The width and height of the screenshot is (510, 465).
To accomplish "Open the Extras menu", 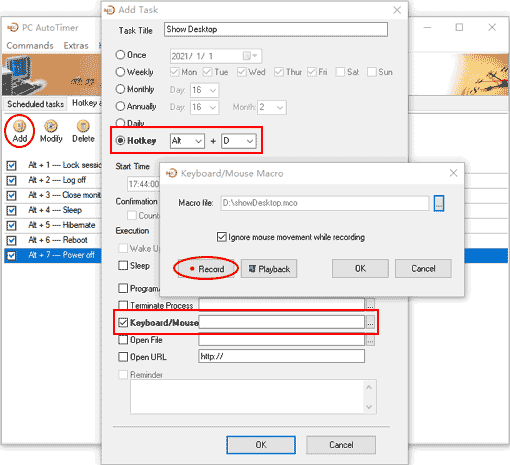I will [76, 45].
